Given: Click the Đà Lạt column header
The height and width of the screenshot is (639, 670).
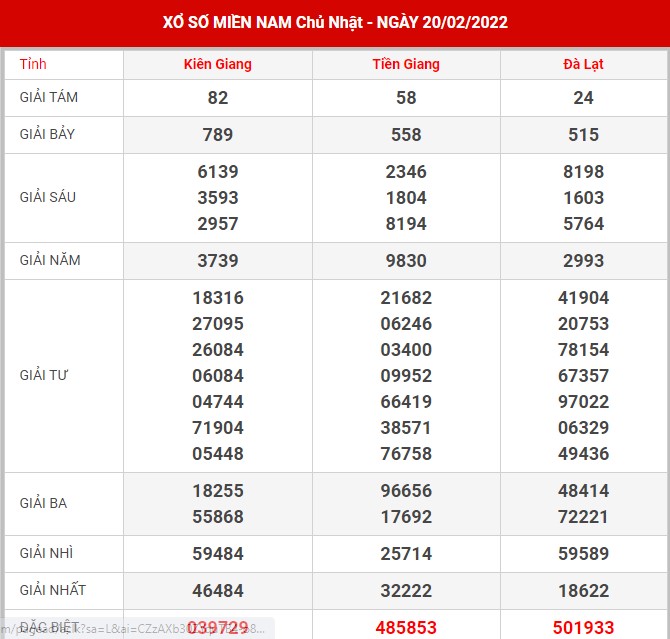Looking at the screenshot, I should click(583, 64).
